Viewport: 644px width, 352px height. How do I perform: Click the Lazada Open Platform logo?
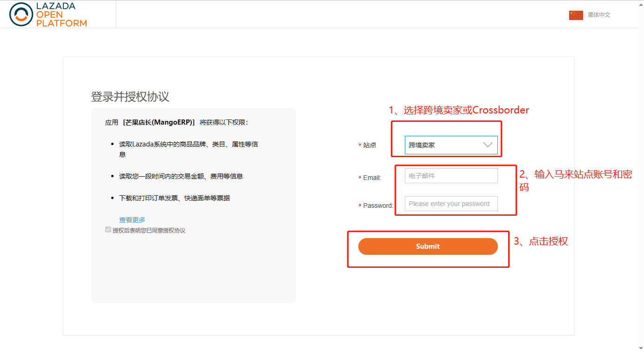pyautogui.click(x=48, y=14)
